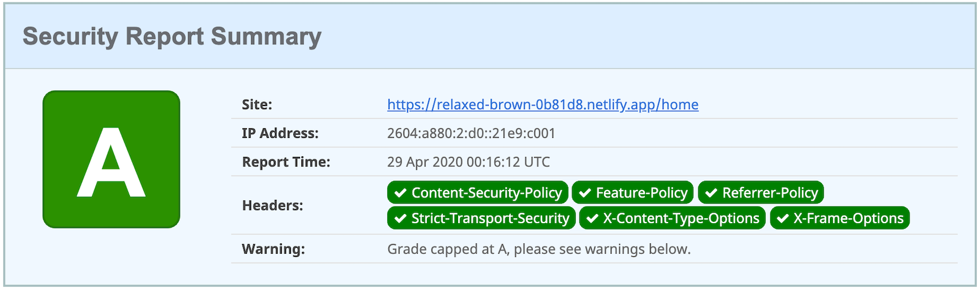Image resolution: width=980 pixels, height=290 pixels.
Task: Select the Strict-Transport-Security header label
Action: point(490,218)
